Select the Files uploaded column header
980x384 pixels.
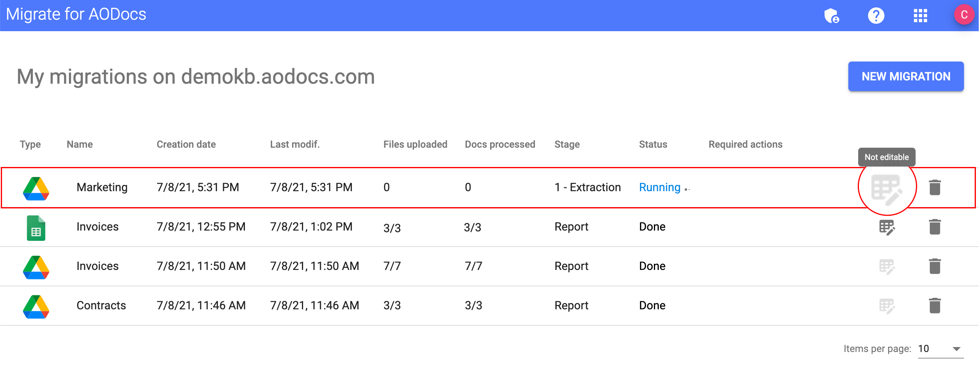(x=415, y=144)
